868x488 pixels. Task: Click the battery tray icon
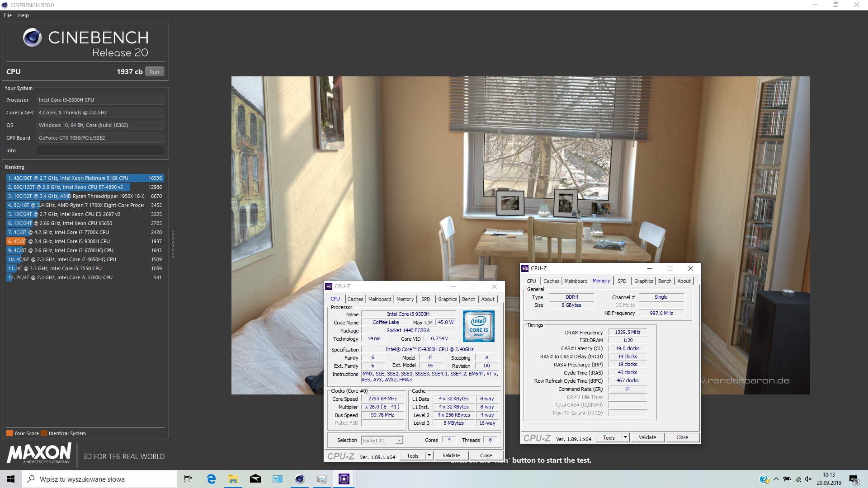(x=787, y=479)
